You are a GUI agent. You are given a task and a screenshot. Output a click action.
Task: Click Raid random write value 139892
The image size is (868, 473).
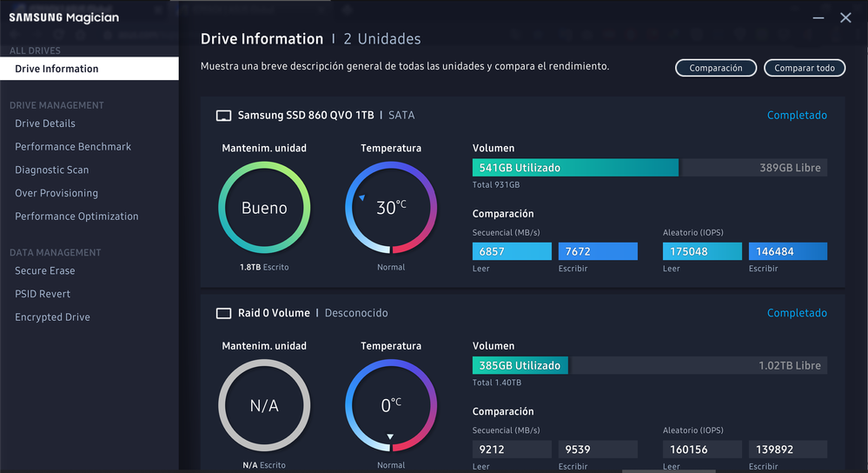(788, 450)
